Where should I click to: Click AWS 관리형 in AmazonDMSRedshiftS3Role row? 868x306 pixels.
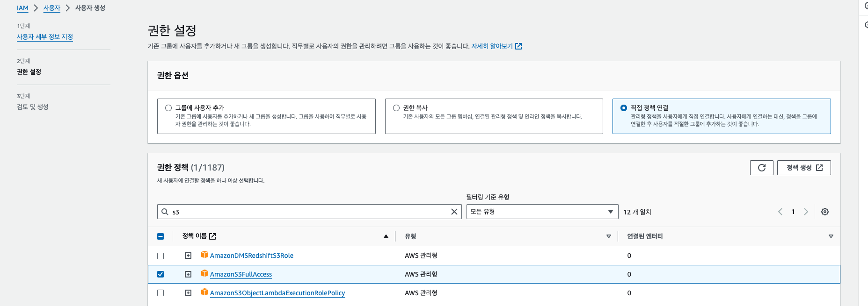(421, 256)
